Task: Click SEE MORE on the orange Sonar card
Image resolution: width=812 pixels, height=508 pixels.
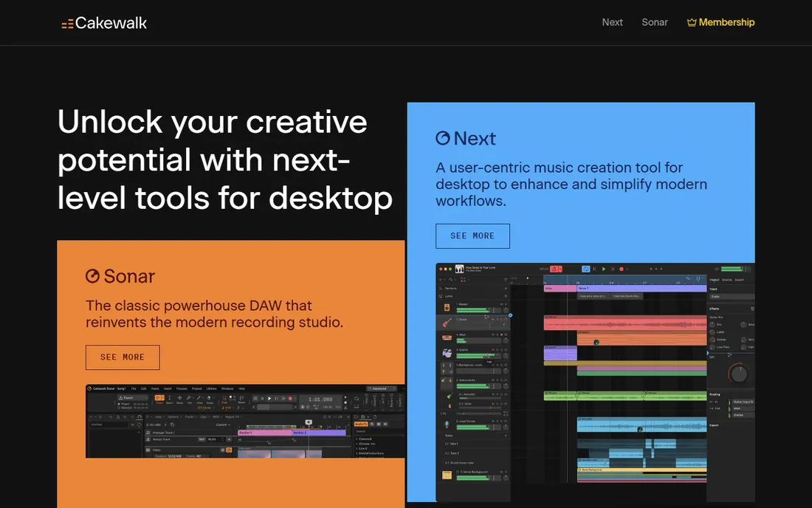Action: pos(123,357)
